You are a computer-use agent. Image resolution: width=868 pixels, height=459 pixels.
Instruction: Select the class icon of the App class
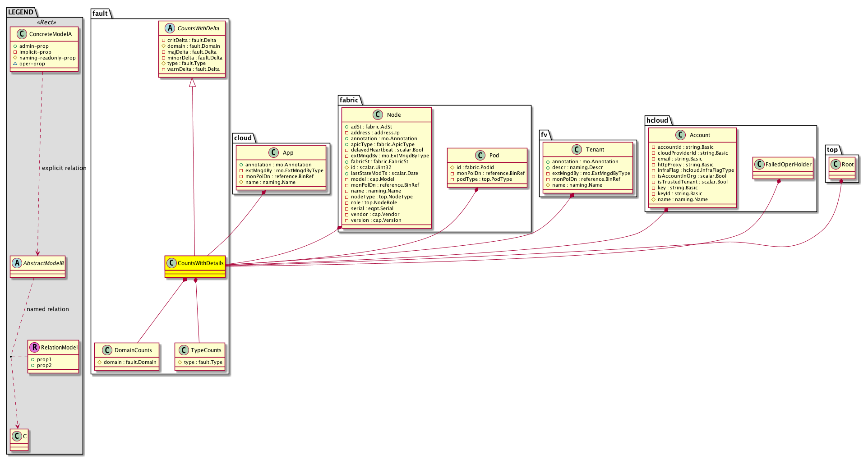point(274,152)
